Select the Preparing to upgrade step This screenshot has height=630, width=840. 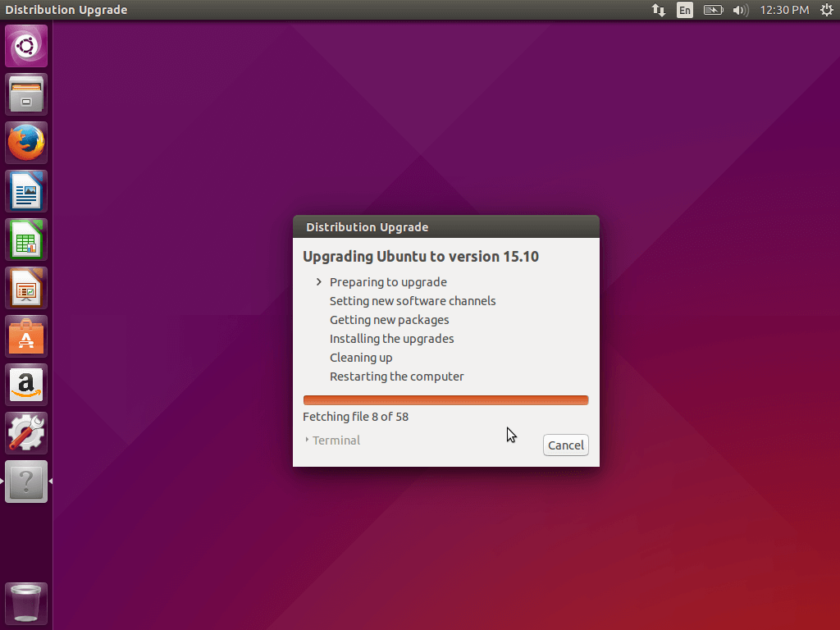tap(388, 282)
